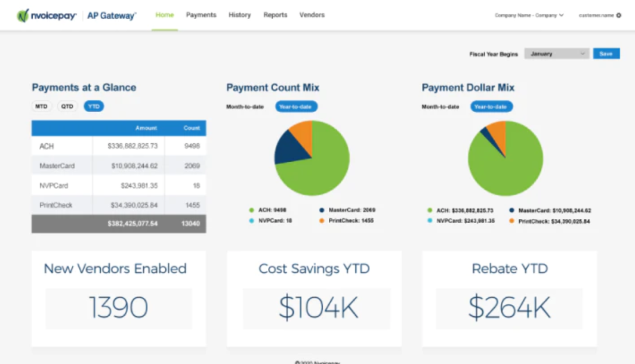Open the Reports page
635x364 pixels.
pos(275,16)
